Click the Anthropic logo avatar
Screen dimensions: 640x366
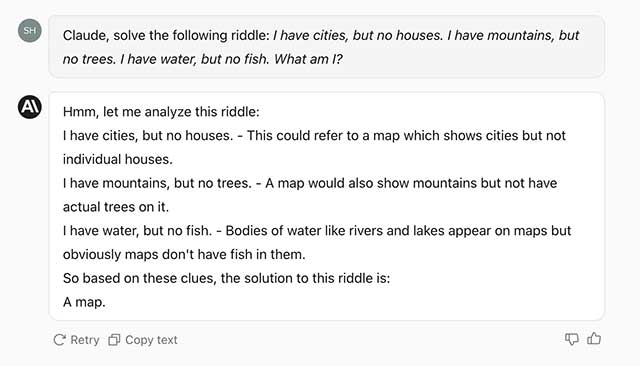(x=30, y=107)
